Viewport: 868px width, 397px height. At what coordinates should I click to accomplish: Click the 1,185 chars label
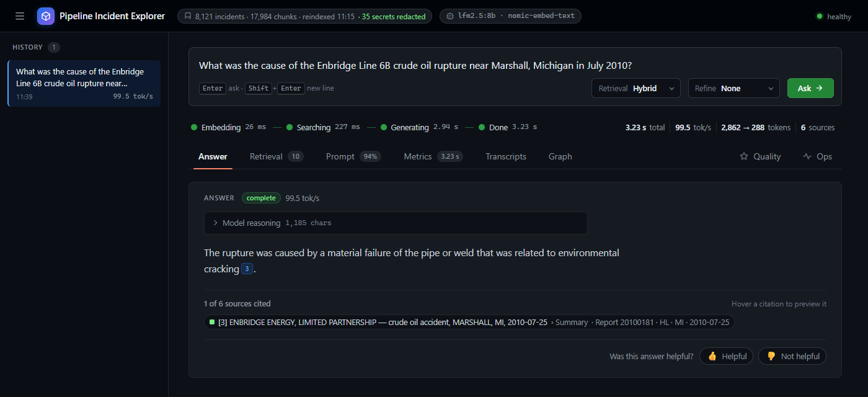(308, 223)
